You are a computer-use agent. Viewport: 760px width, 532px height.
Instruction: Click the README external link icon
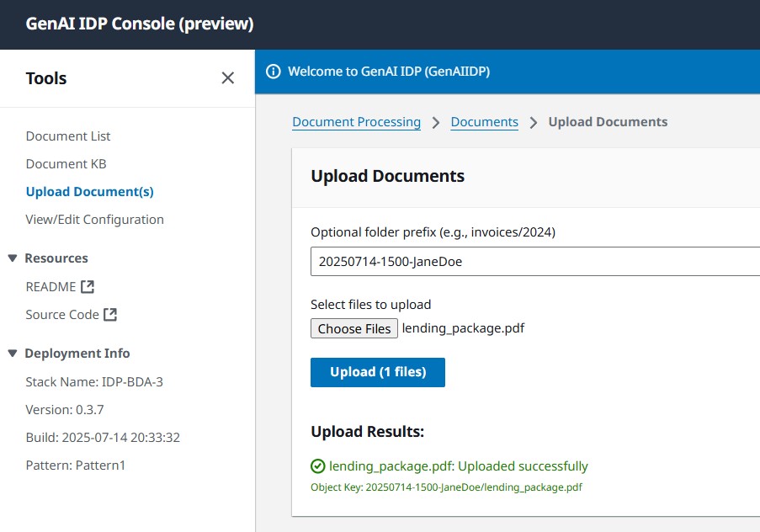point(88,286)
